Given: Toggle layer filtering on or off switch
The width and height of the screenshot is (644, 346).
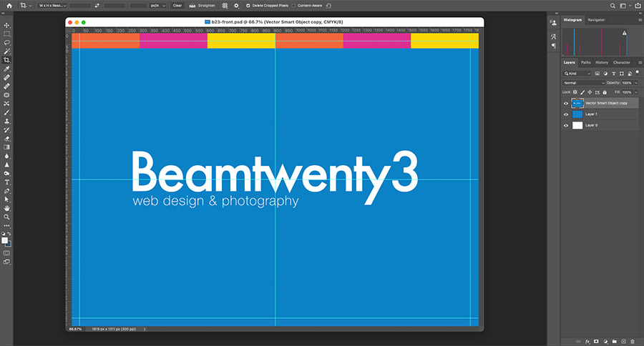Looking at the screenshot, I should coord(638,72).
